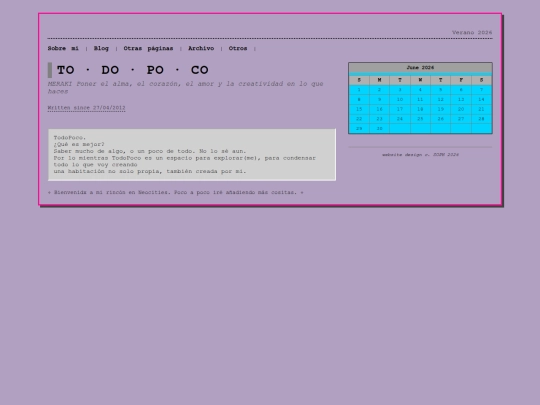The width and height of the screenshot is (540, 405).
Task: Select day 4 in the June calendar
Action: (420, 90)
